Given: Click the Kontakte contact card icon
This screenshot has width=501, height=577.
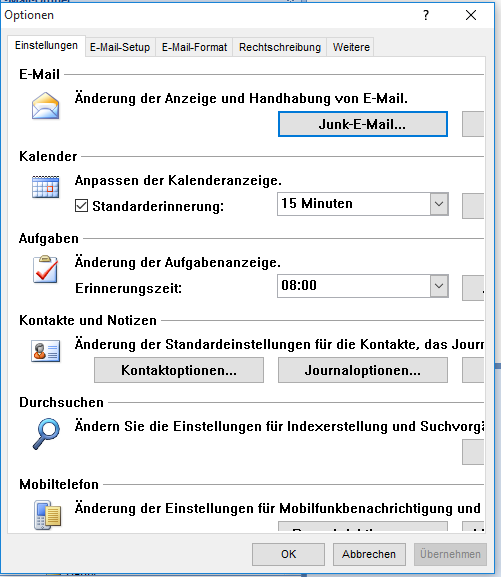Looking at the screenshot, I should [x=46, y=351].
